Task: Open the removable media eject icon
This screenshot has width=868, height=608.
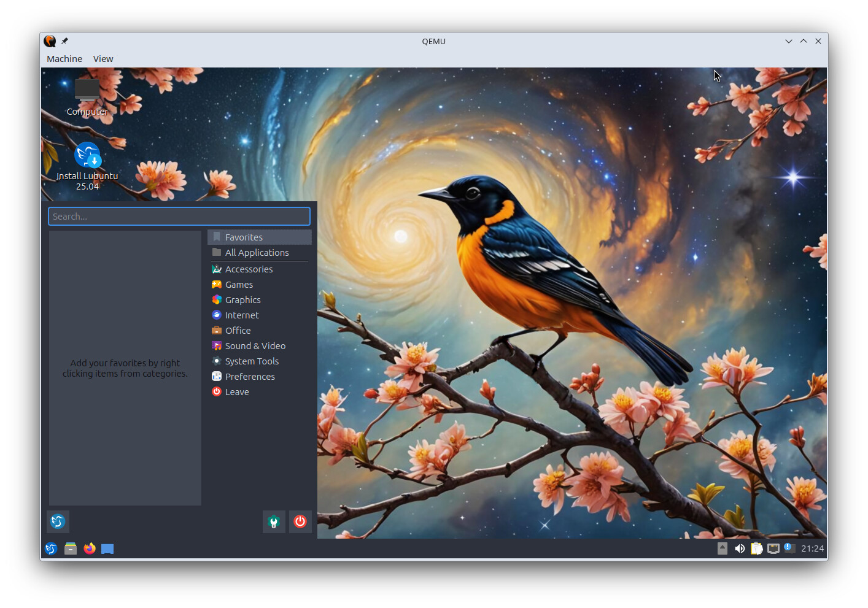Action: (723, 548)
